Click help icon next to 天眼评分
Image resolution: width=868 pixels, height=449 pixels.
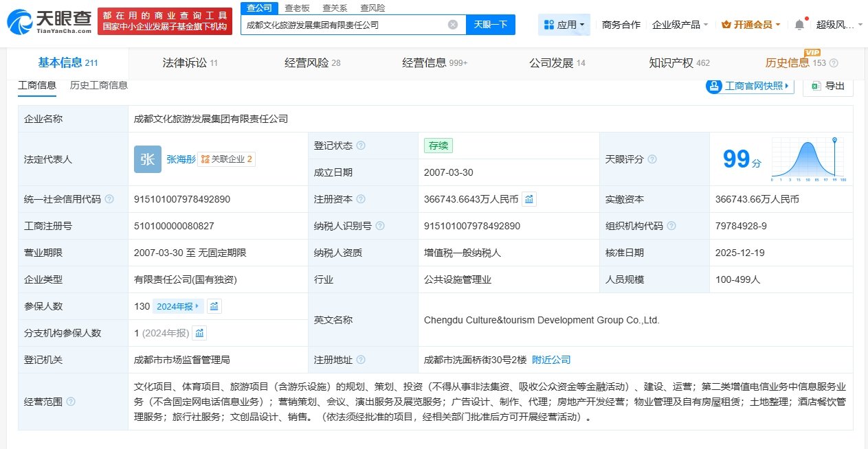[652, 159]
